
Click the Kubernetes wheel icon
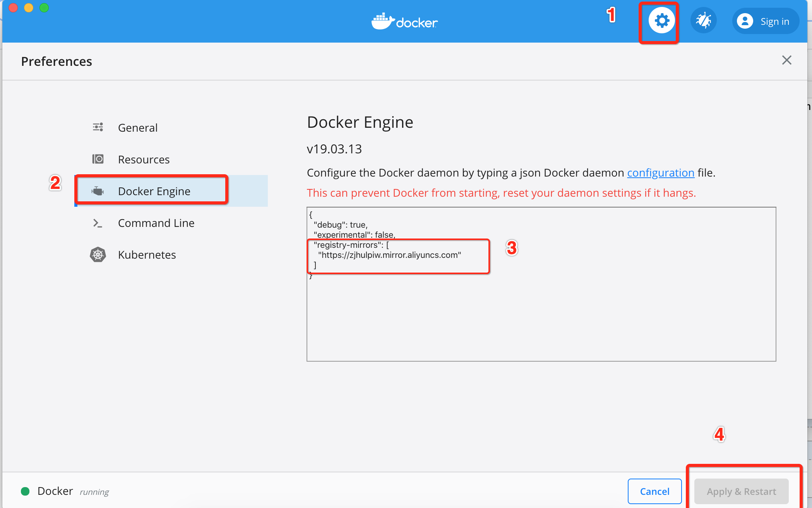tap(98, 254)
